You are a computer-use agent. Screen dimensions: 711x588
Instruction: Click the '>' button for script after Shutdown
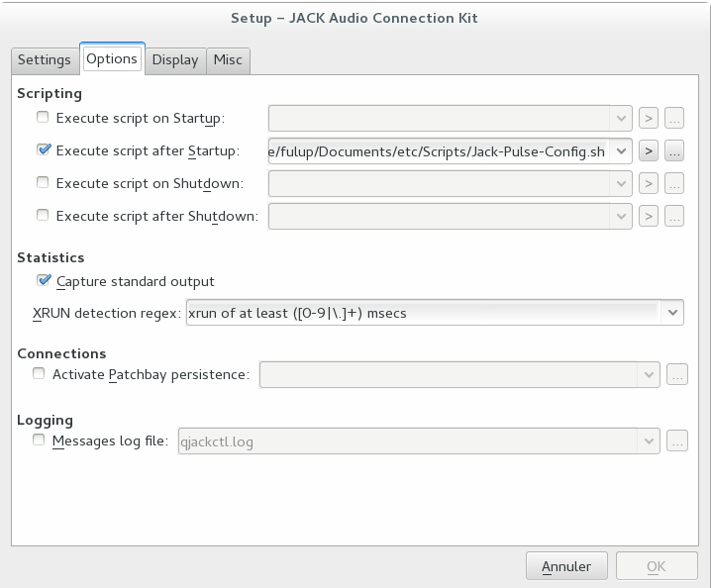[x=649, y=216]
